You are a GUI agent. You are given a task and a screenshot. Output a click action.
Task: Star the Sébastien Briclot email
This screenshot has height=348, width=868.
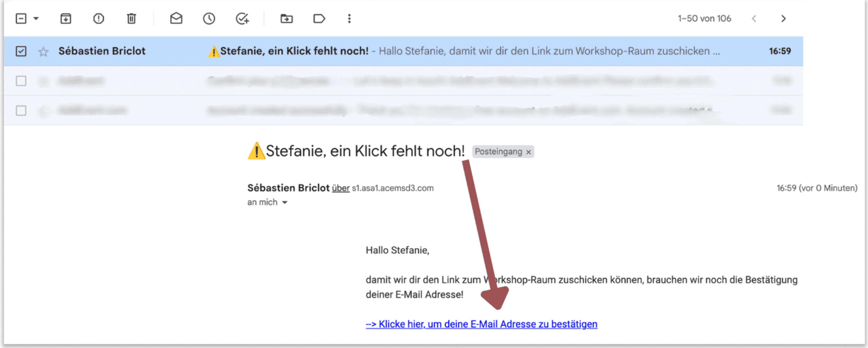click(x=43, y=52)
